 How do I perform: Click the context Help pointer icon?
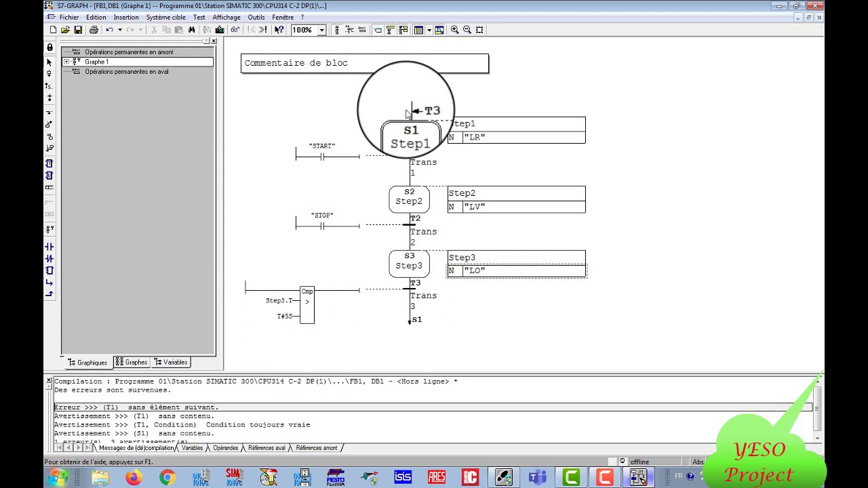[x=279, y=30]
